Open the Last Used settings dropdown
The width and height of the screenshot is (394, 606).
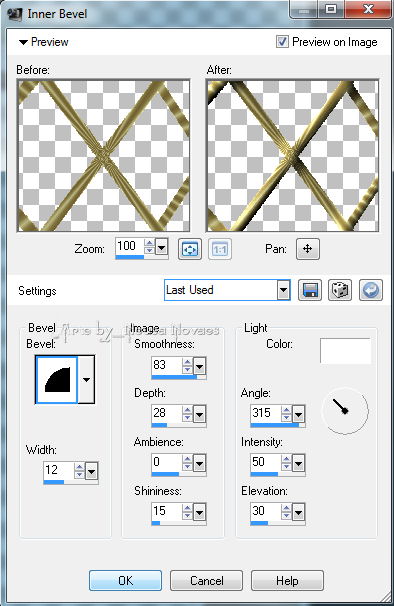[x=283, y=290]
